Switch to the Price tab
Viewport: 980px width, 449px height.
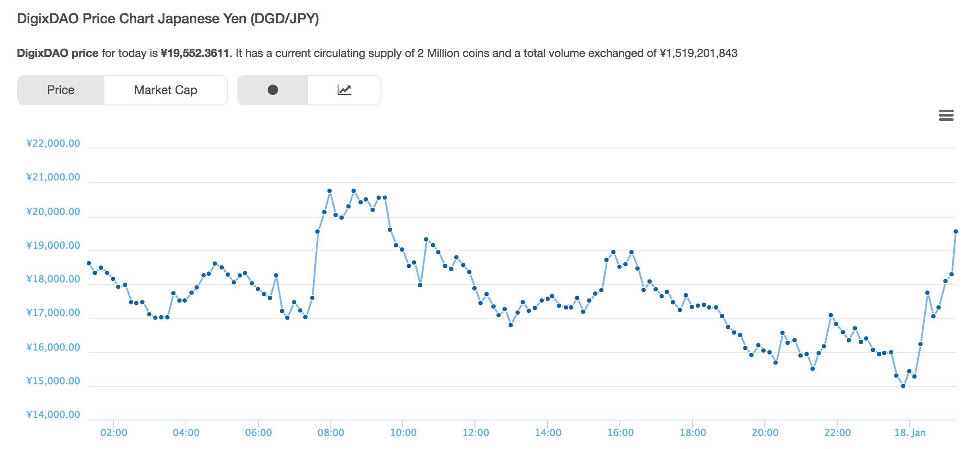61,90
